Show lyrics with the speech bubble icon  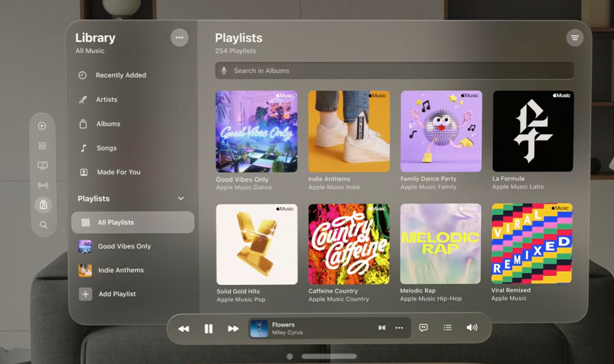pos(423,328)
